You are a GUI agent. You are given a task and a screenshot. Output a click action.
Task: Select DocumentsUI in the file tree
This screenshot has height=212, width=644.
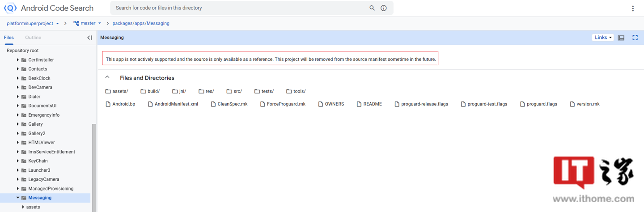click(x=42, y=106)
